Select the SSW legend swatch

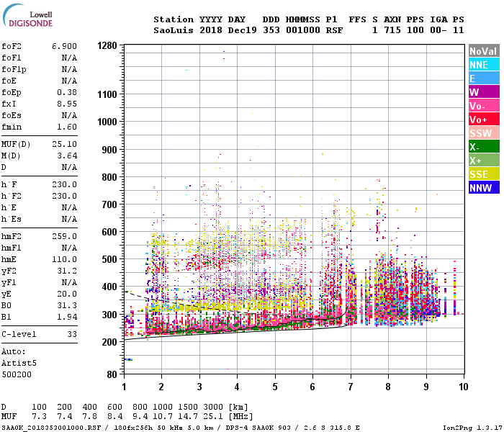click(x=484, y=133)
